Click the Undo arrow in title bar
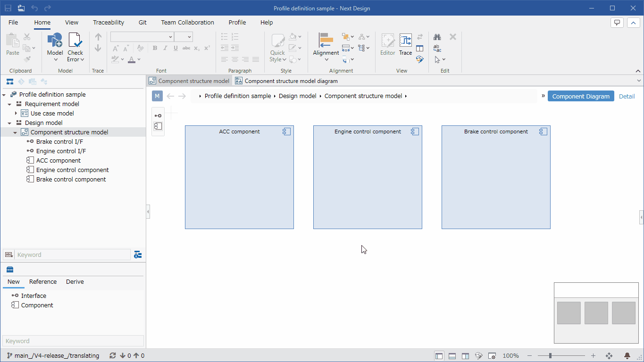Screen dimensions: 644x362 pos(34,8)
